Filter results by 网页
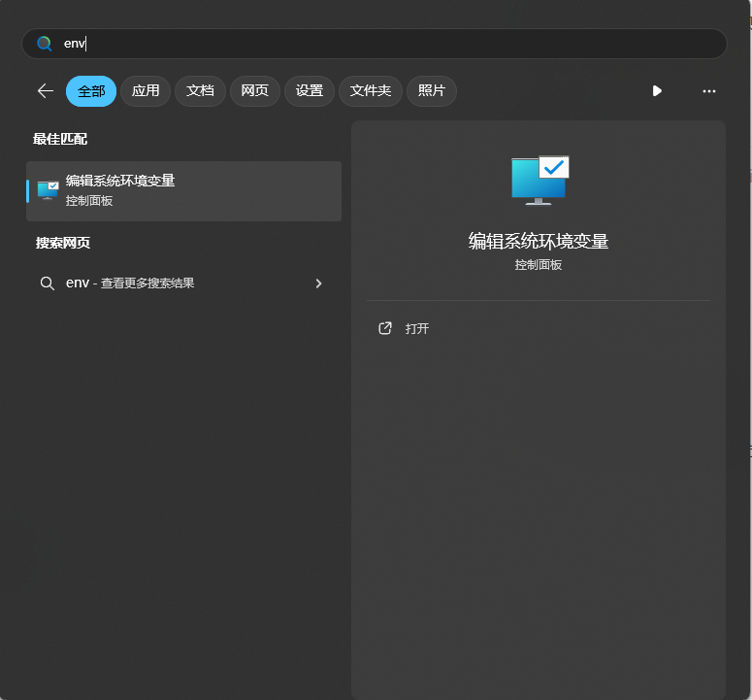 pos(254,90)
